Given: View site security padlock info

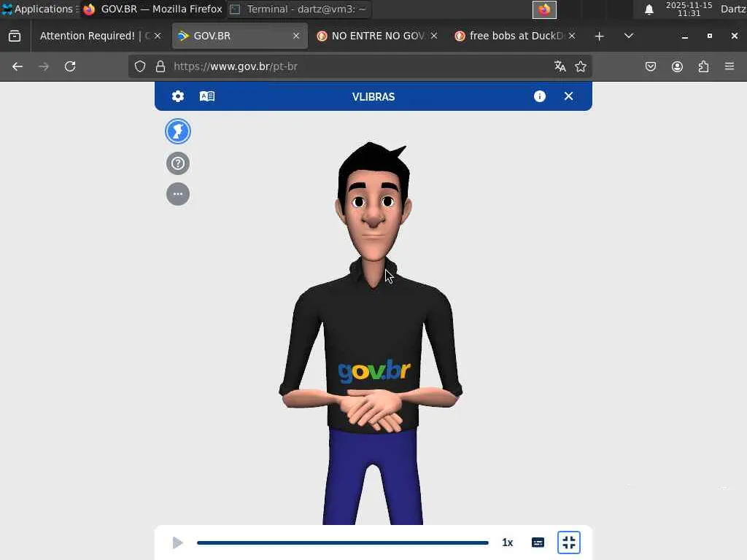Looking at the screenshot, I should point(160,66).
